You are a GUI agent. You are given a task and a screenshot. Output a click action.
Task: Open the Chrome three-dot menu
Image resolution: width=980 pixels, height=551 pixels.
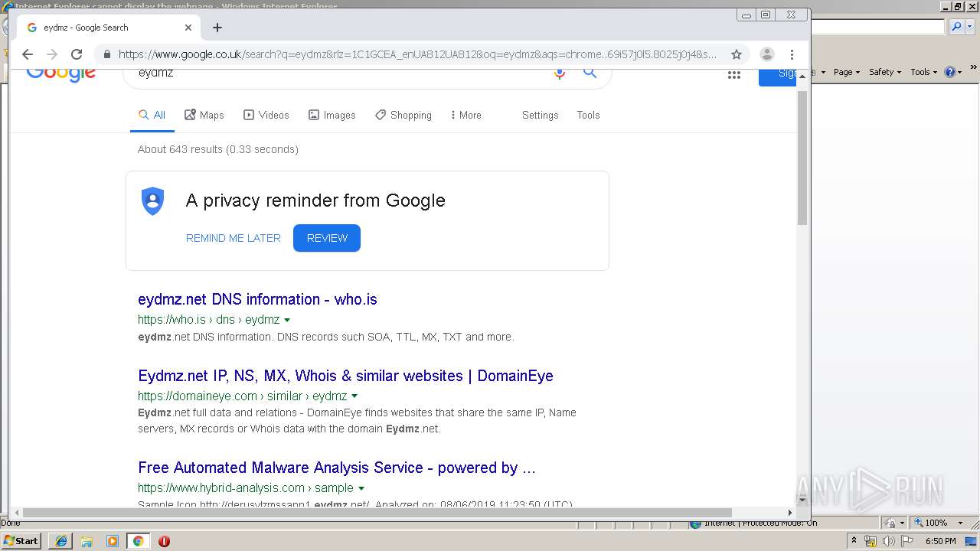click(x=792, y=54)
